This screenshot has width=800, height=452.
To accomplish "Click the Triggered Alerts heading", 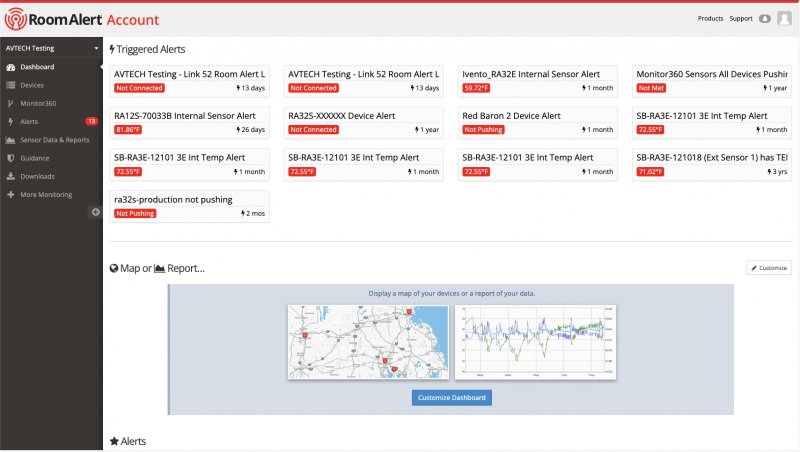I will 151,49.
